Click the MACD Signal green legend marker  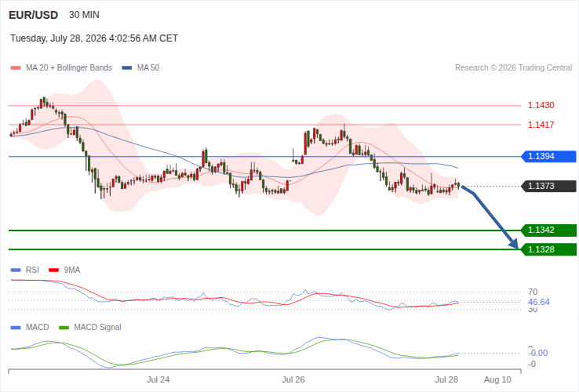[64, 328]
